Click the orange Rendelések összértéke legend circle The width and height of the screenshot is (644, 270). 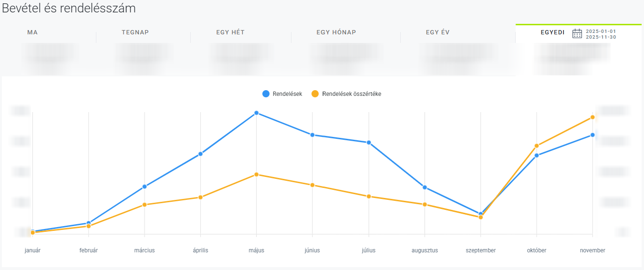[315, 94]
